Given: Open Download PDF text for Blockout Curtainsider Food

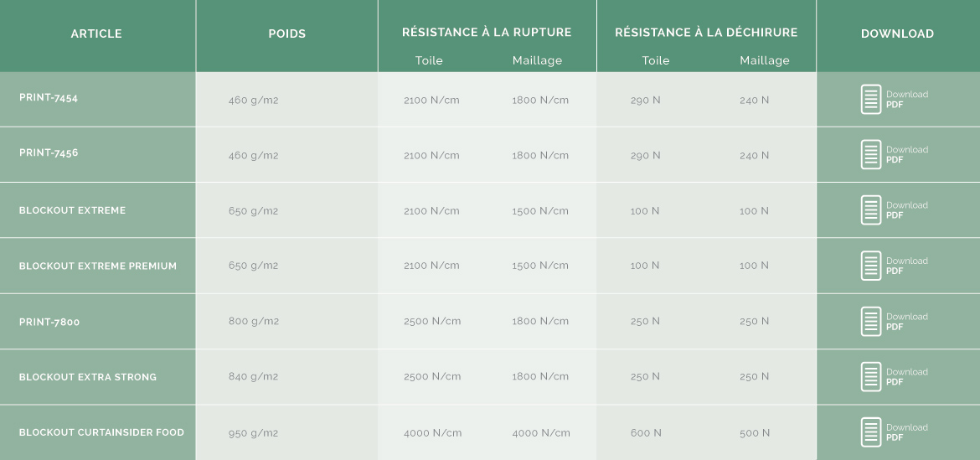Looking at the screenshot, I should tap(907, 432).
